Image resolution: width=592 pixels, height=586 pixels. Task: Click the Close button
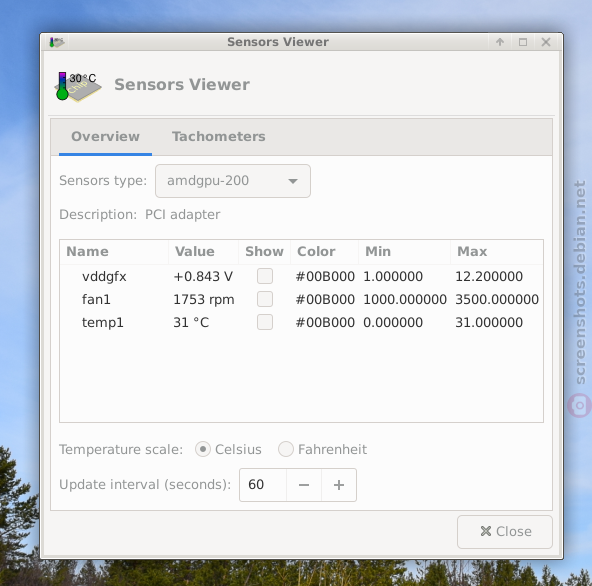pyautogui.click(x=505, y=532)
